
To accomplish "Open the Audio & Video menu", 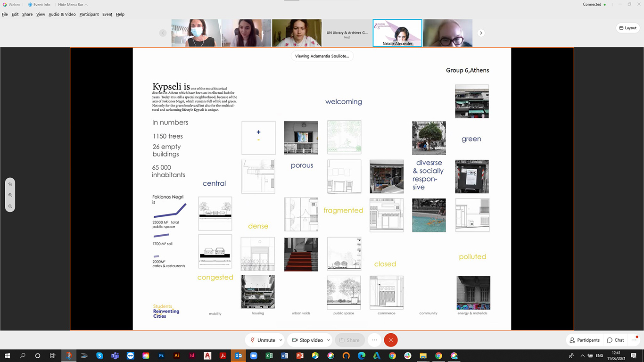I will click(62, 14).
